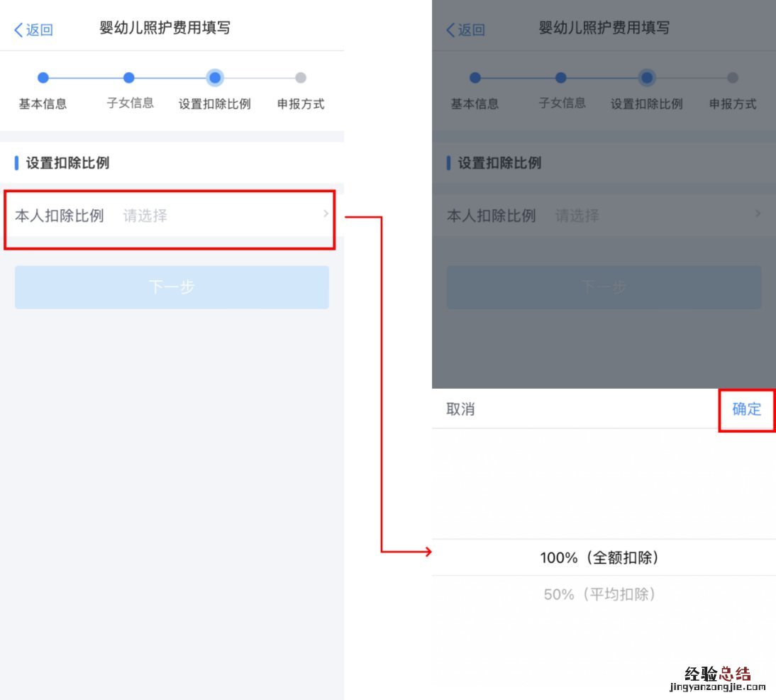Viewport: 776px width, 700px height.
Task: Open the deduction ratio options list
Action: (x=170, y=214)
